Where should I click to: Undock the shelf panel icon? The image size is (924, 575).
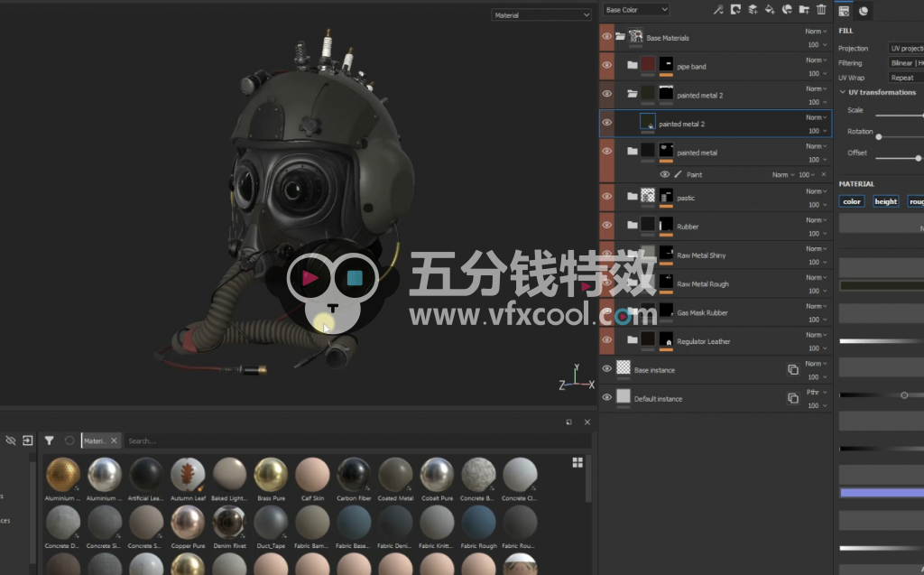coord(568,422)
